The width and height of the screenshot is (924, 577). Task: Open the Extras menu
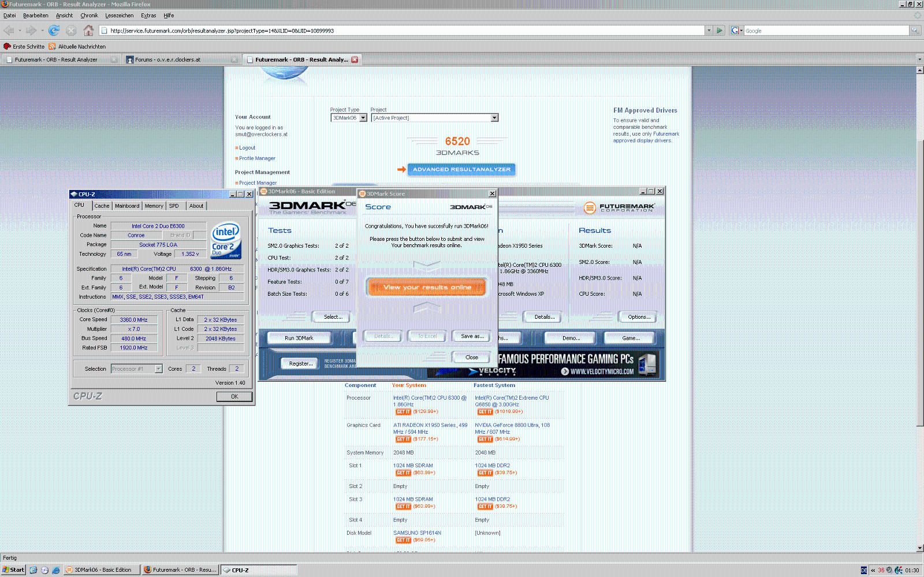148,16
